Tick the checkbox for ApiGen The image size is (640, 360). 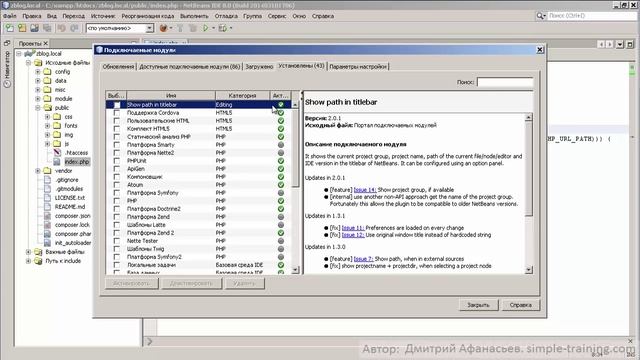point(117,169)
